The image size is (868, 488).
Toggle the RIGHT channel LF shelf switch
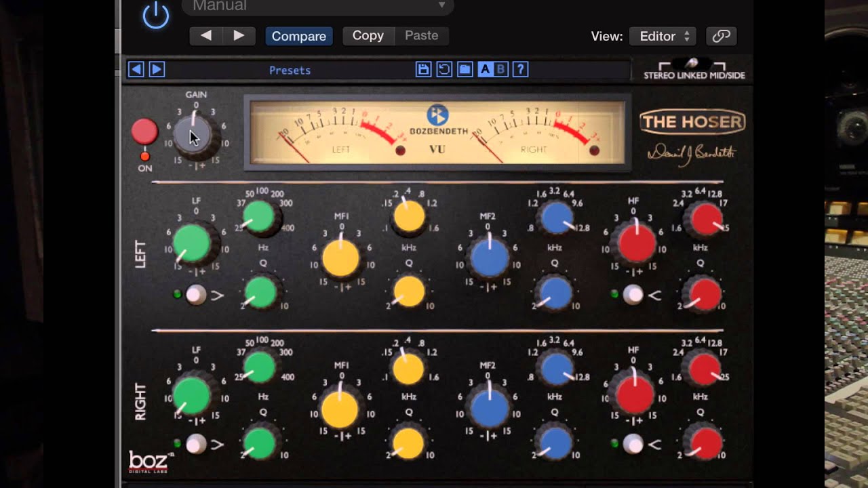[x=196, y=445]
